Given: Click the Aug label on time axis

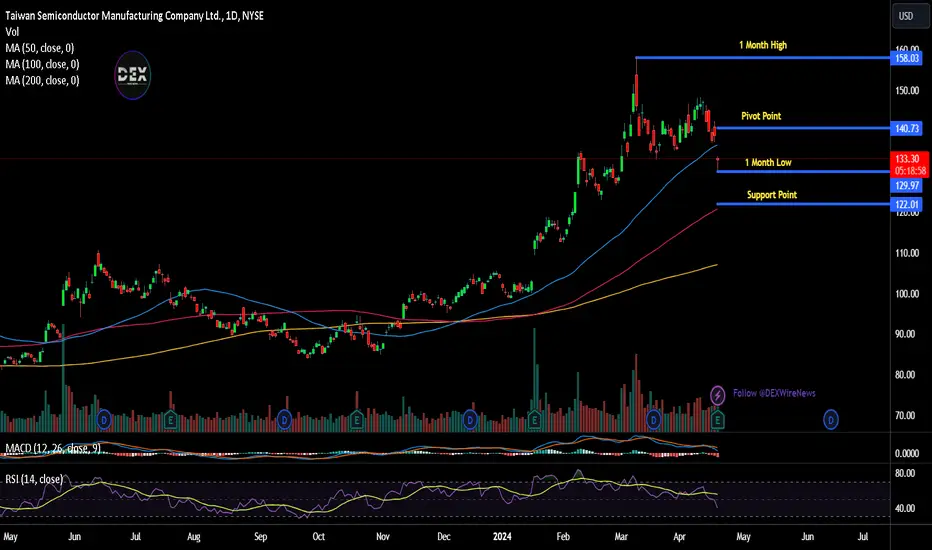Looking at the screenshot, I should click(194, 537).
